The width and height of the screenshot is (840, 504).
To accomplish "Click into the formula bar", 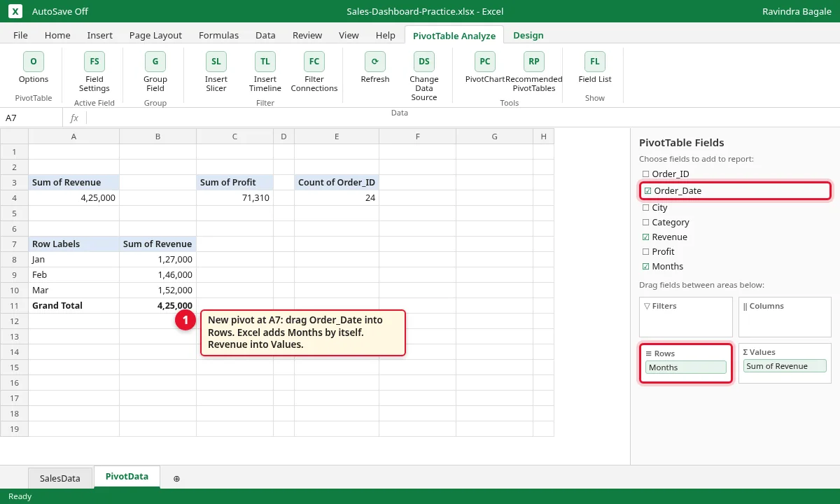I will [x=462, y=118].
